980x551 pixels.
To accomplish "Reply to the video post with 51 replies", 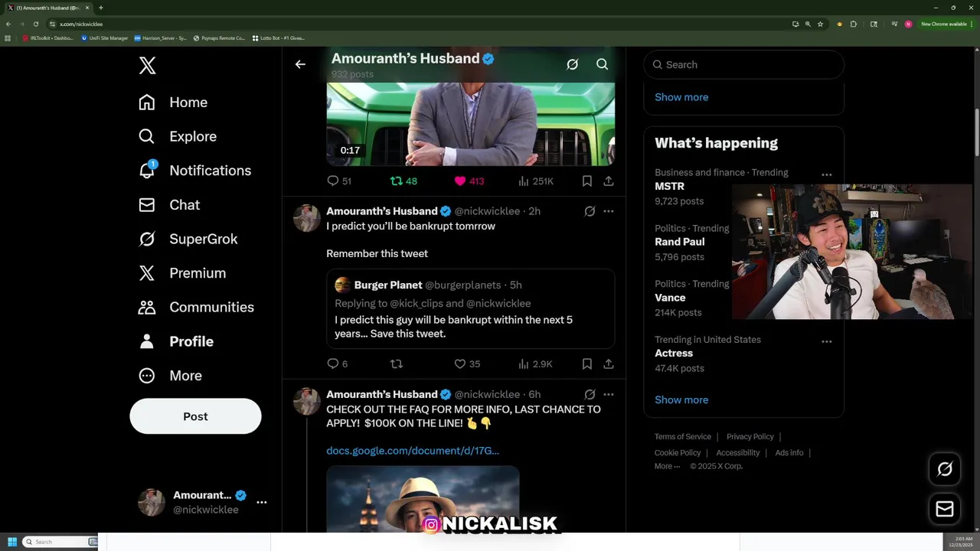I will (x=338, y=181).
